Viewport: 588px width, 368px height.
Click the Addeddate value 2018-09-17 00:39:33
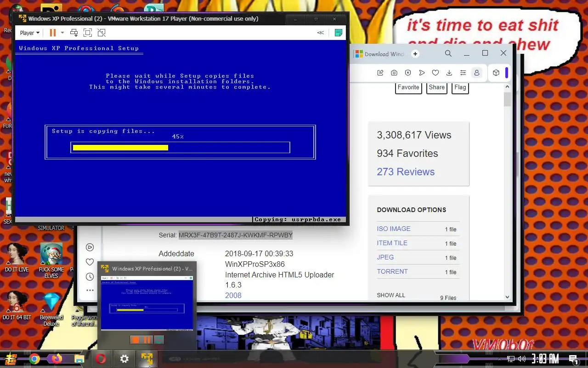(x=259, y=253)
